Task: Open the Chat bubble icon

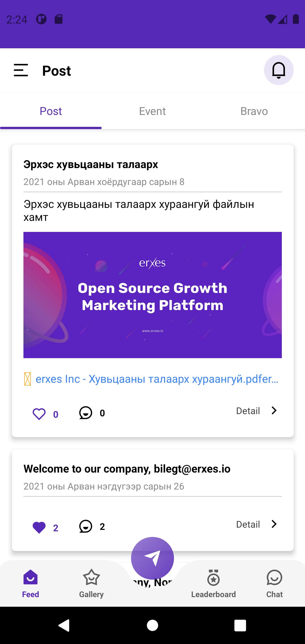Action: (x=274, y=578)
